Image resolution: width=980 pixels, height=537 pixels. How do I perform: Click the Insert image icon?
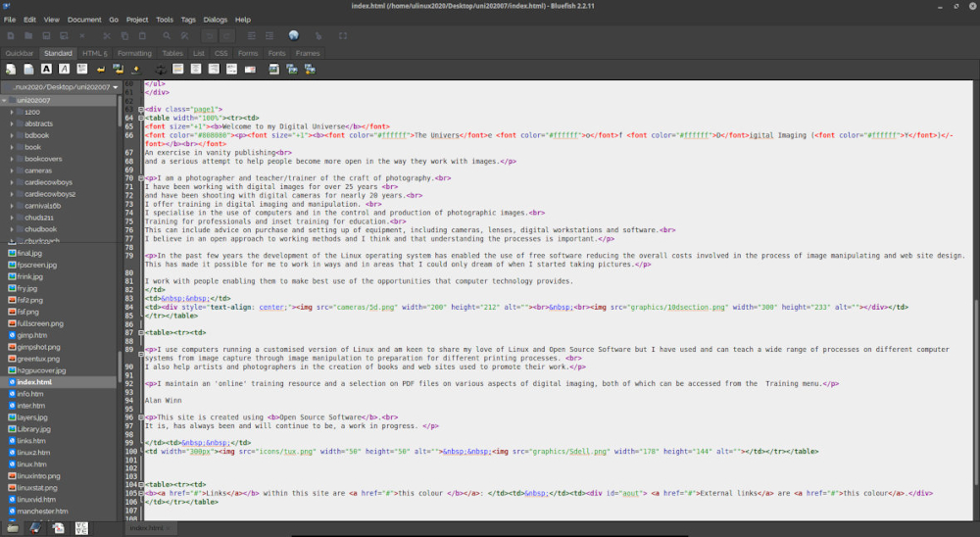[273, 69]
